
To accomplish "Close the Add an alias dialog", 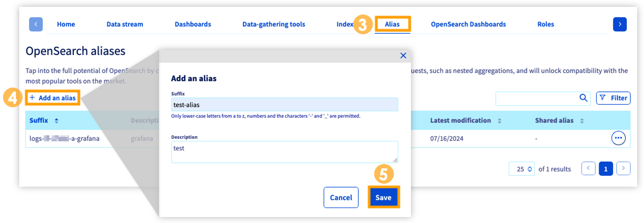I will tap(403, 56).
